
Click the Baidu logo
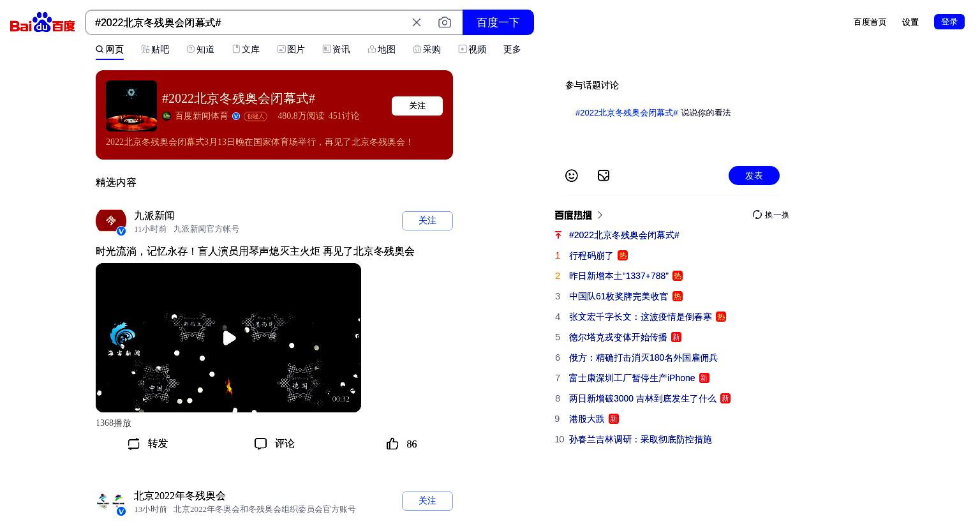(43, 22)
